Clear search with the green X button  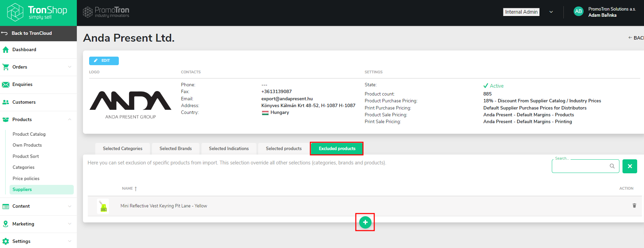(x=630, y=166)
